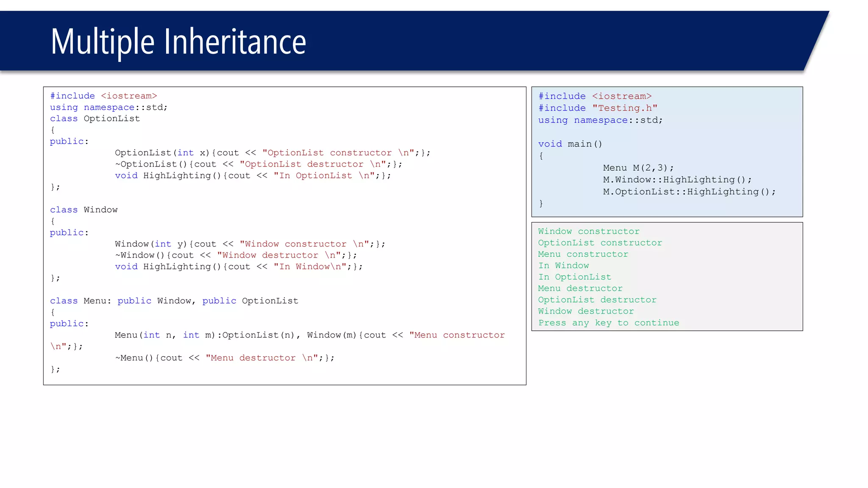Click the M.Window::HighLighting() call

pos(677,180)
